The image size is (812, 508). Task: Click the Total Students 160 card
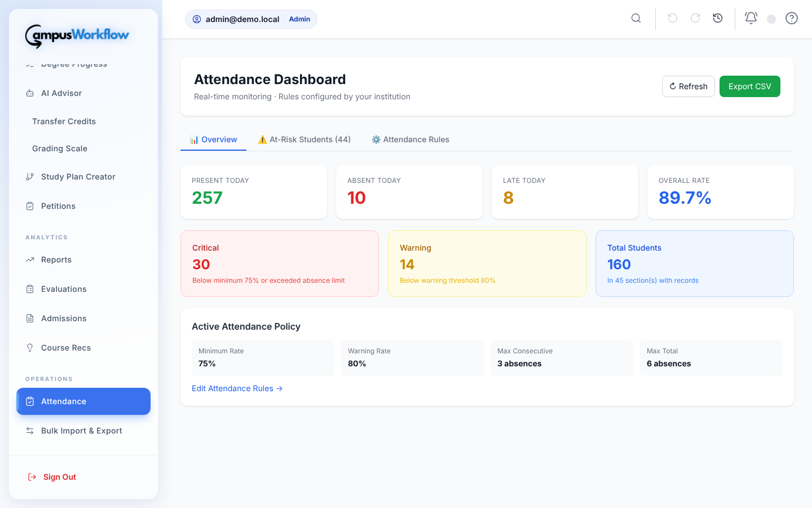695,264
